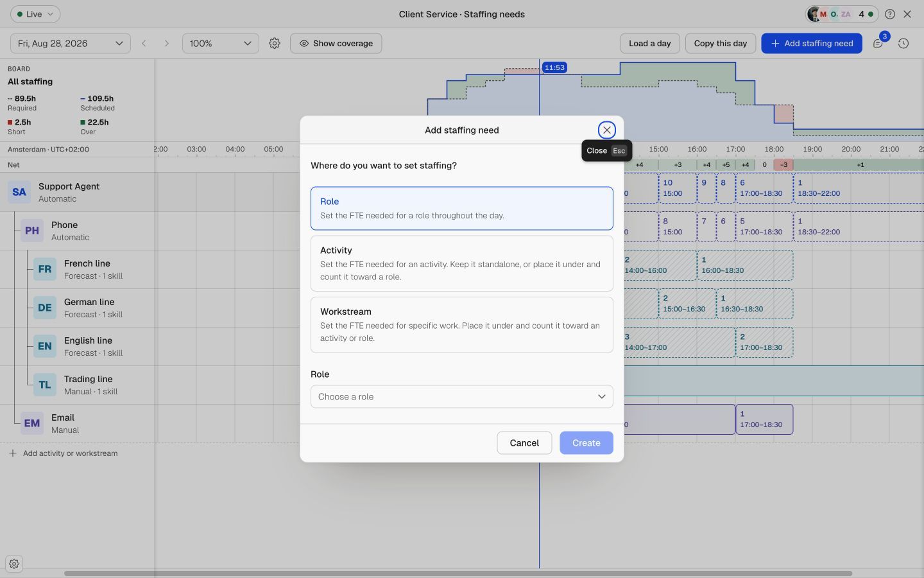Select the Workstream staffing option

461,324
